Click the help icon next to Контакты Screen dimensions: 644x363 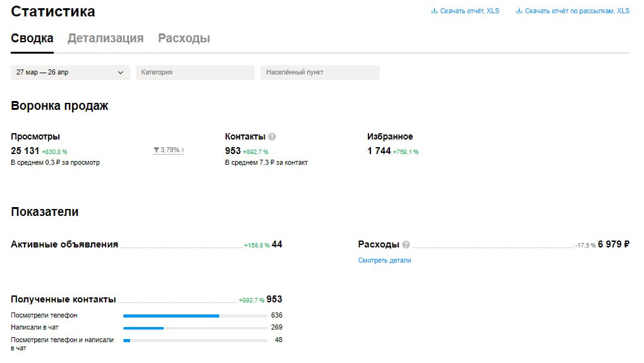272,136
